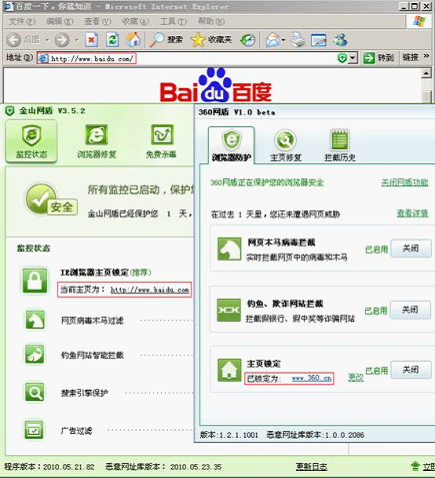Open 拦截历史 notebook icon

point(340,139)
